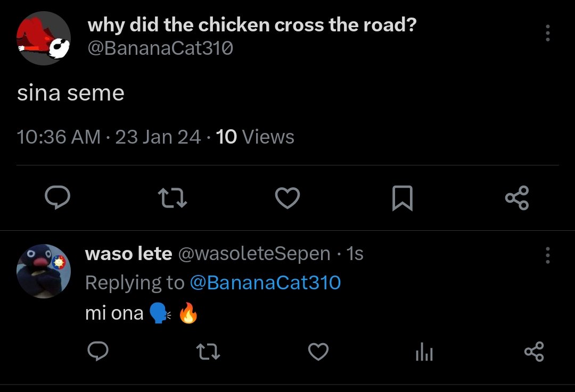575x392 pixels.
Task: Bookmark the main tweet
Action: click(x=402, y=198)
